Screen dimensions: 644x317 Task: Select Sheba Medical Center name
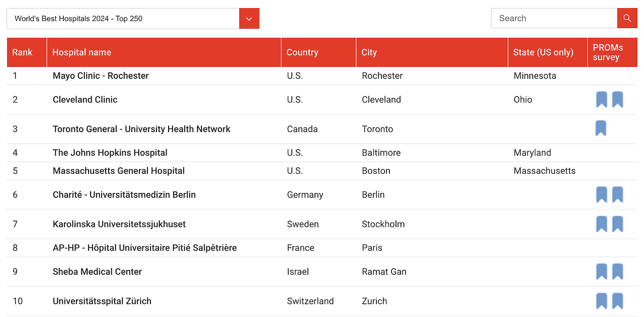[x=97, y=272]
